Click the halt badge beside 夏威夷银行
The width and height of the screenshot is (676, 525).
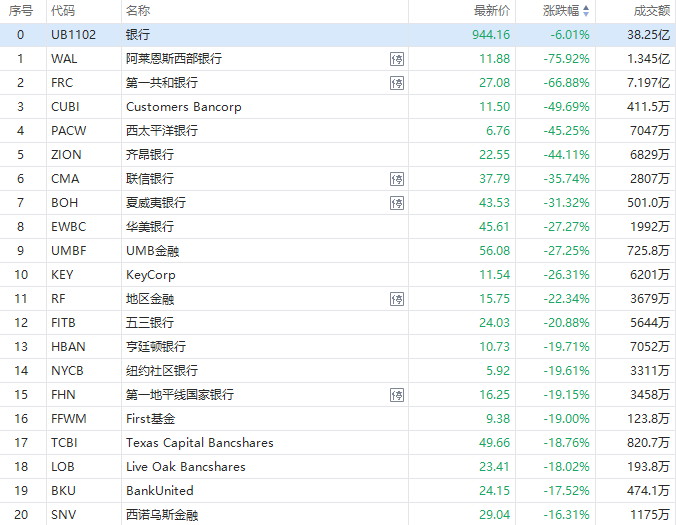click(397, 203)
